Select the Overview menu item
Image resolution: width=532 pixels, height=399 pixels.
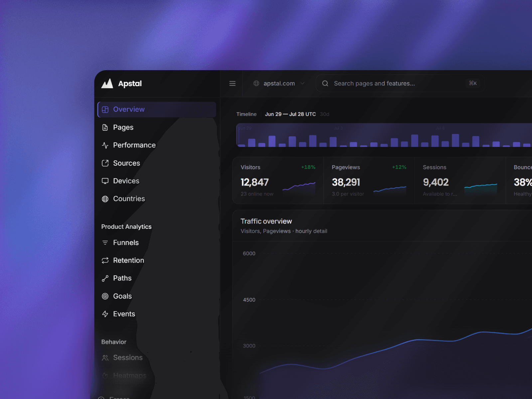tap(157, 109)
